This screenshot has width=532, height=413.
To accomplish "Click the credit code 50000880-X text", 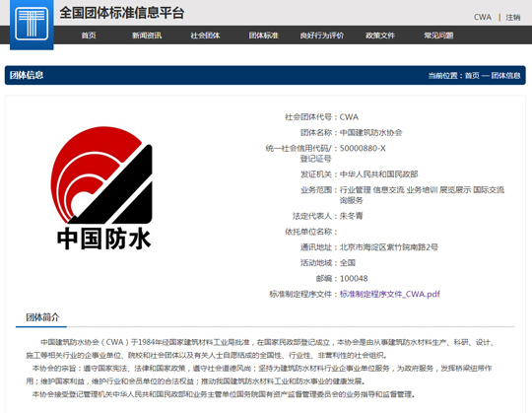I will point(363,148).
